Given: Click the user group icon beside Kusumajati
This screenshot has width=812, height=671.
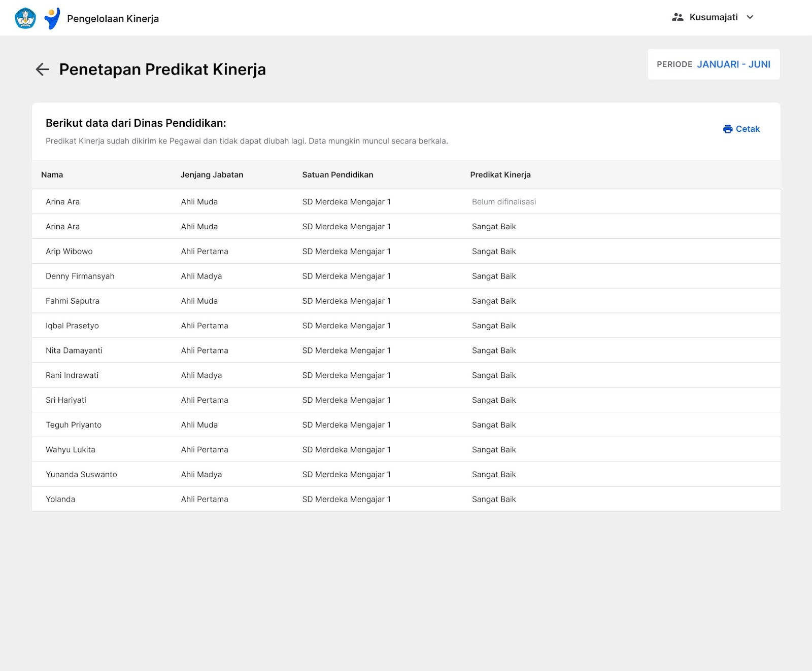Looking at the screenshot, I should pos(678,17).
